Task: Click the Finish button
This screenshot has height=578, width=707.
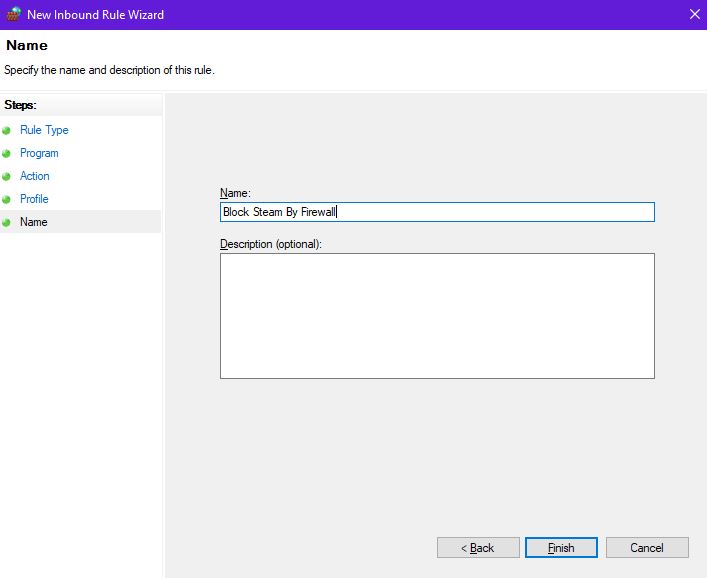Action: pos(561,547)
